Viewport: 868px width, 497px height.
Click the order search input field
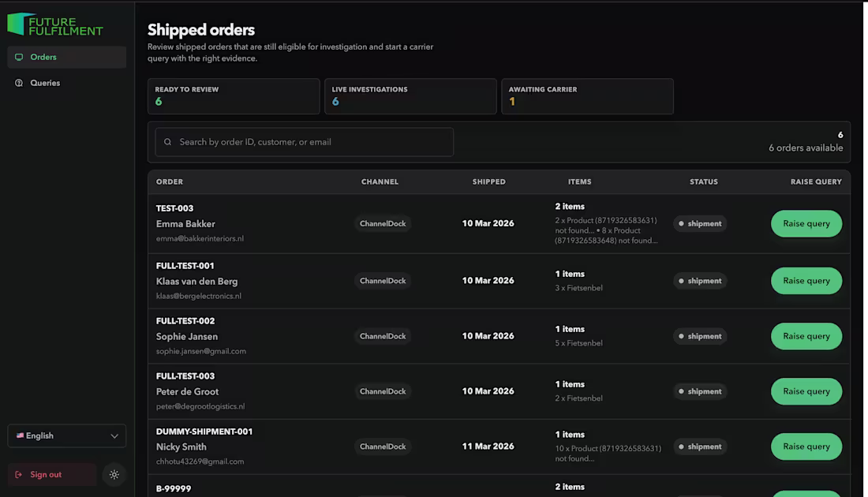[304, 141]
